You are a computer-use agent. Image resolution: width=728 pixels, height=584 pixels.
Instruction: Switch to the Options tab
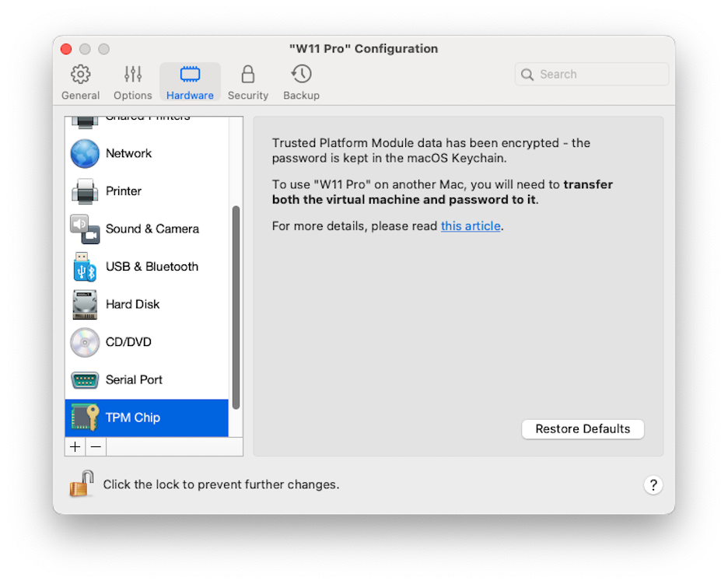132,81
